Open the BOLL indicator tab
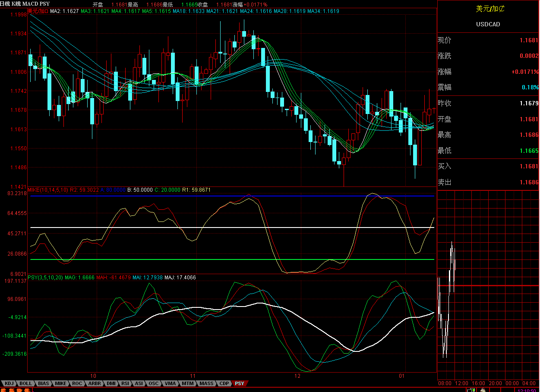This screenshot has width=540, height=392. coord(26,383)
